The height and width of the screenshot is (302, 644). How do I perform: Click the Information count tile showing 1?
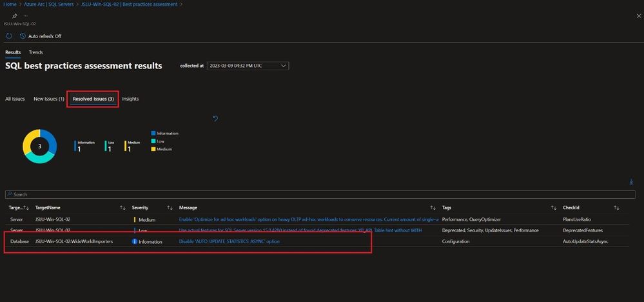84,146
